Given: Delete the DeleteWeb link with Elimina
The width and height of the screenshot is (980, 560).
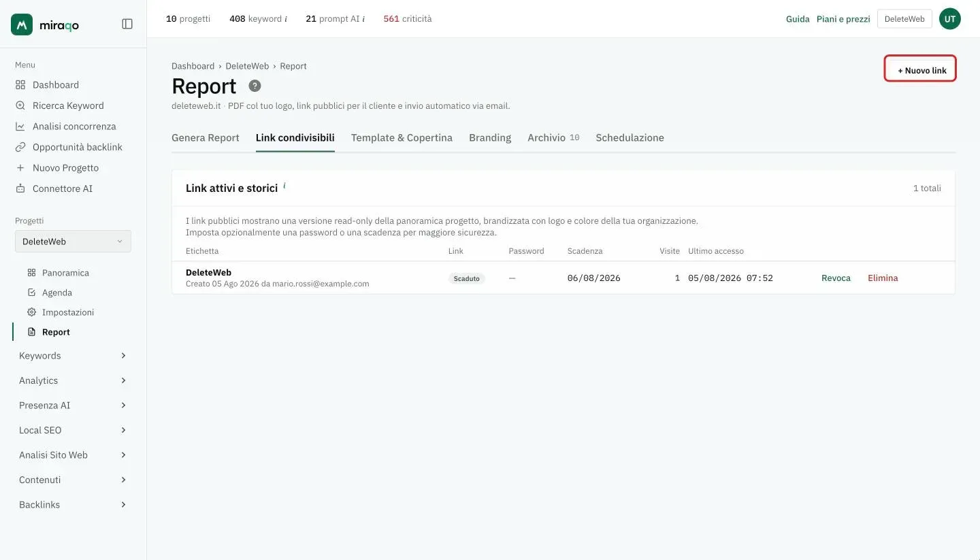Looking at the screenshot, I should (883, 278).
